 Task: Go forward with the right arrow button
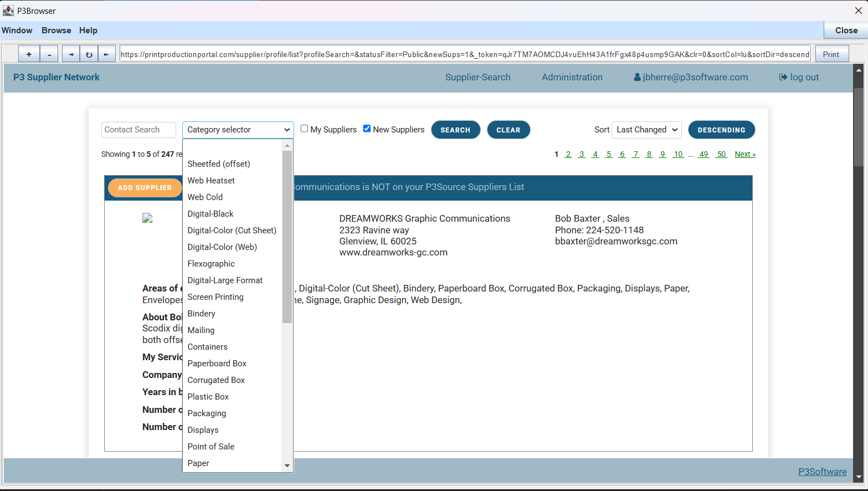(106, 54)
